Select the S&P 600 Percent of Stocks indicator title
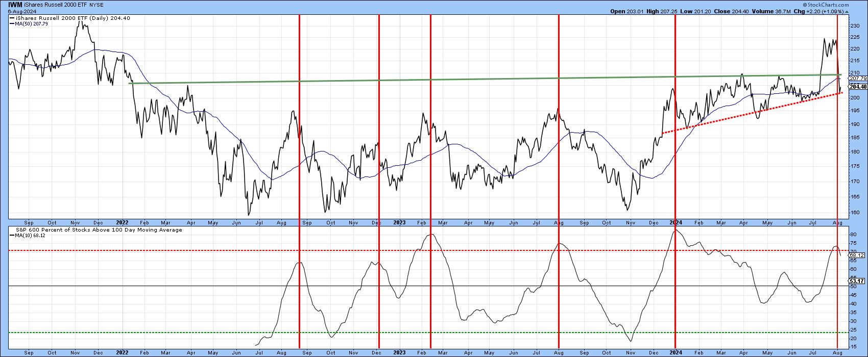This screenshot has width=868, height=357. pos(98,230)
